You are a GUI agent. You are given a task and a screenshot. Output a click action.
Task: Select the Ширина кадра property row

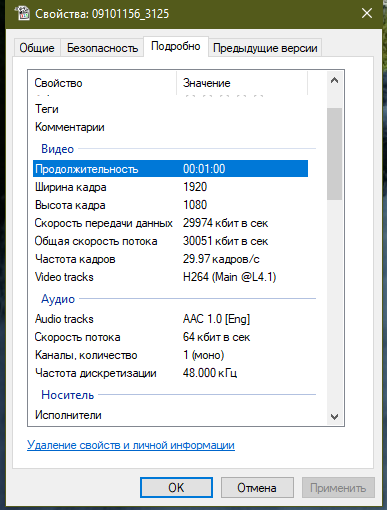tap(170, 187)
